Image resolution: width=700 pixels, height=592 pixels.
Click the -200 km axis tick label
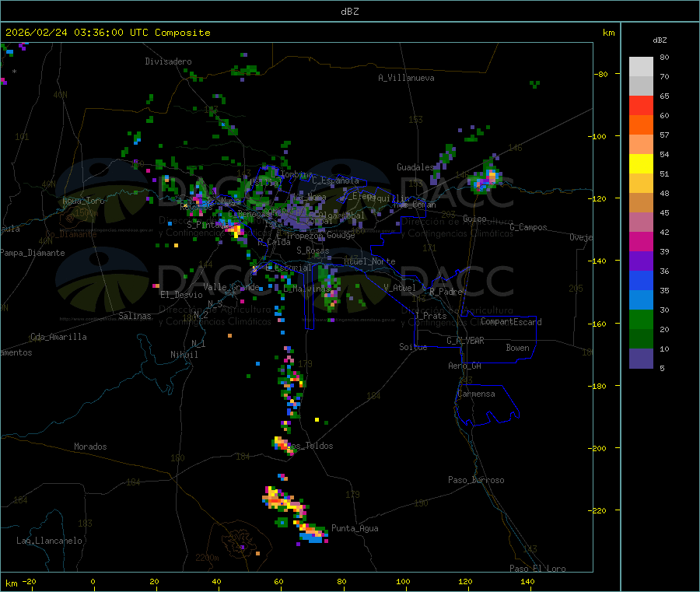pyautogui.click(x=597, y=448)
